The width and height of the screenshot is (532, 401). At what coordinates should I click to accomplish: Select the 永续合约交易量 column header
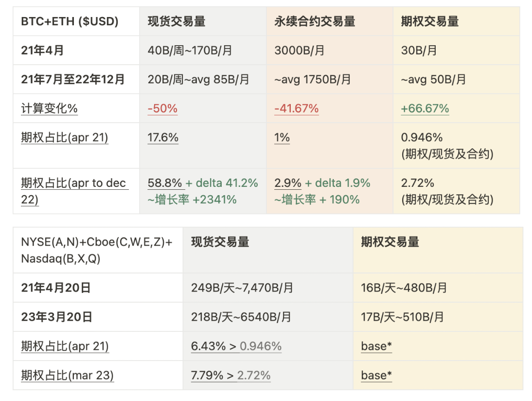[x=329, y=21]
